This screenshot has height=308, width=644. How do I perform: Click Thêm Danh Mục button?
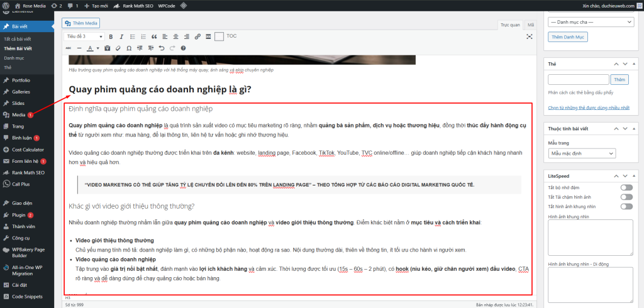pos(568,37)
